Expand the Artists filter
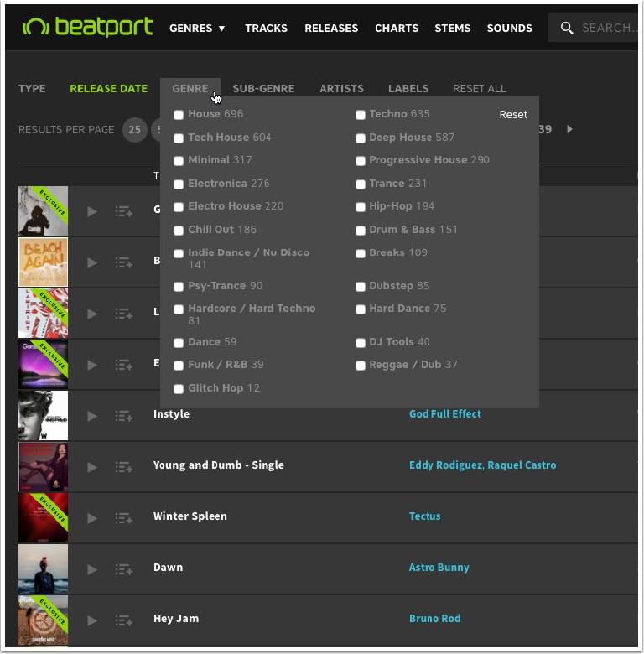Screen dimensions: 644x654 (341, 88)
